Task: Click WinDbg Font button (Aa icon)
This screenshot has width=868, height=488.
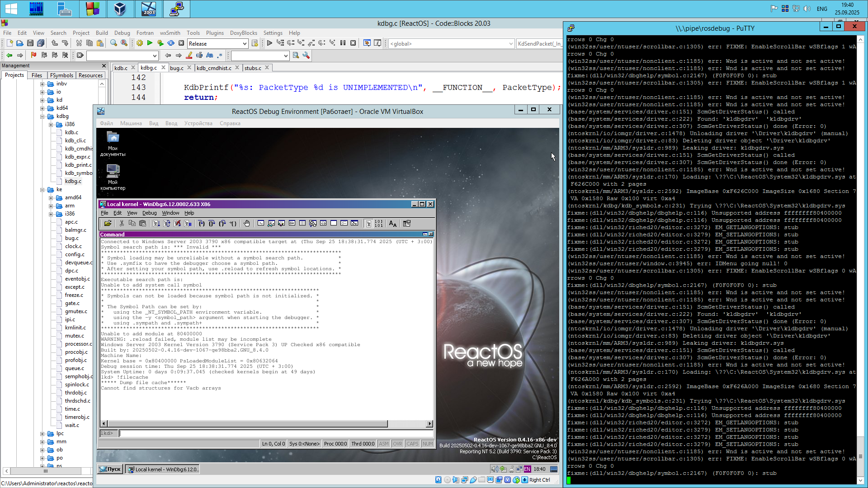Action: pyautogui.click(x=392, y=223)
